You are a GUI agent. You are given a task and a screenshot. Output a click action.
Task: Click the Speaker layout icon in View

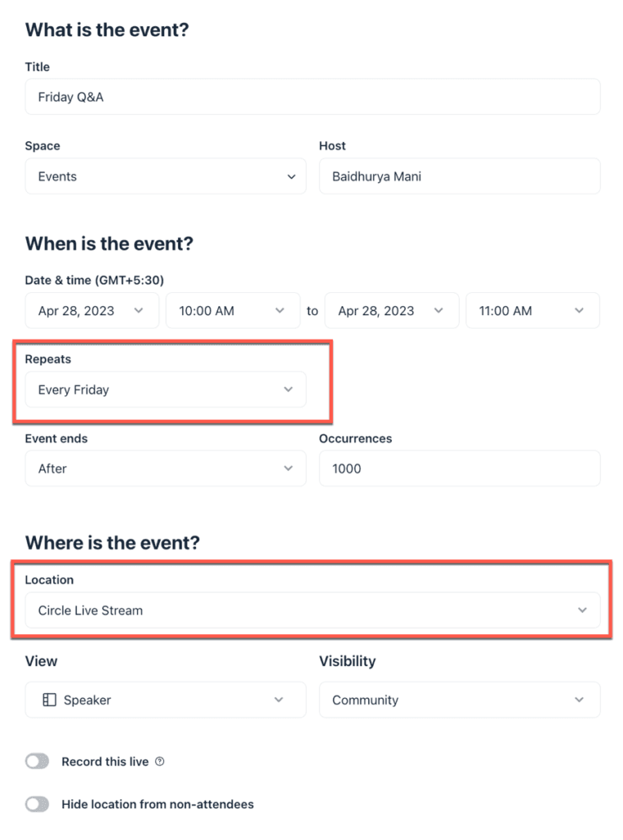click(49, 700)
